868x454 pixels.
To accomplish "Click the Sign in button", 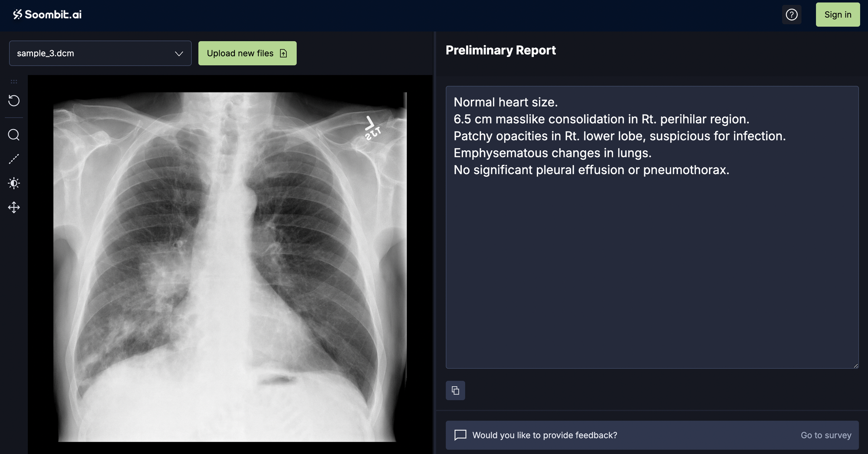I will click(838, 15).
